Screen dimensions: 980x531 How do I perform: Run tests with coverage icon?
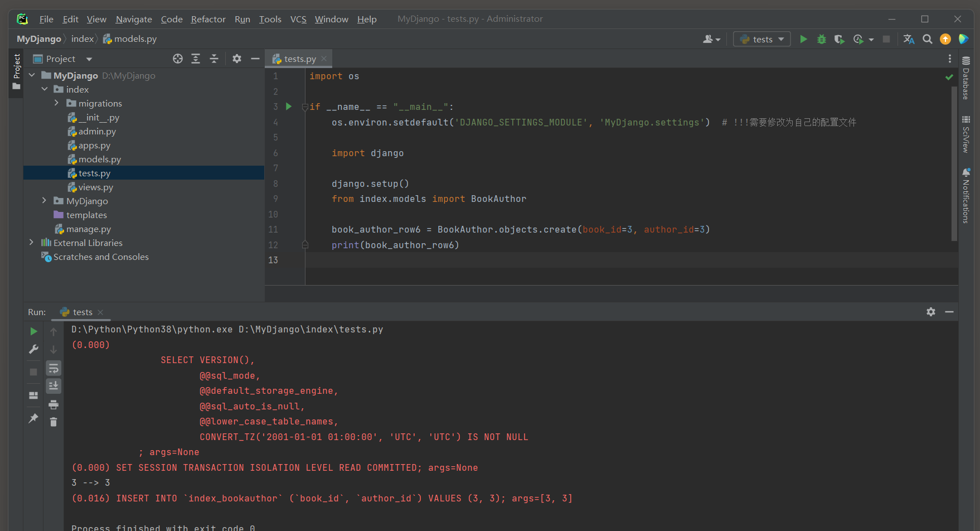pos(839,39)
